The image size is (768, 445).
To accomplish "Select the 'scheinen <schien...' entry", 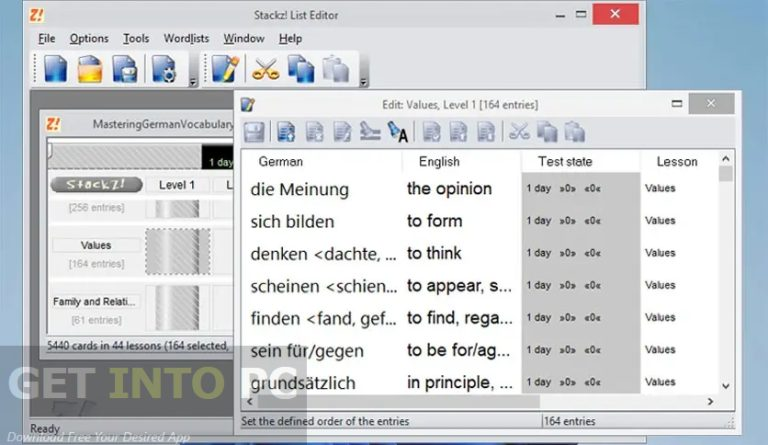I will tap(324, 286).
